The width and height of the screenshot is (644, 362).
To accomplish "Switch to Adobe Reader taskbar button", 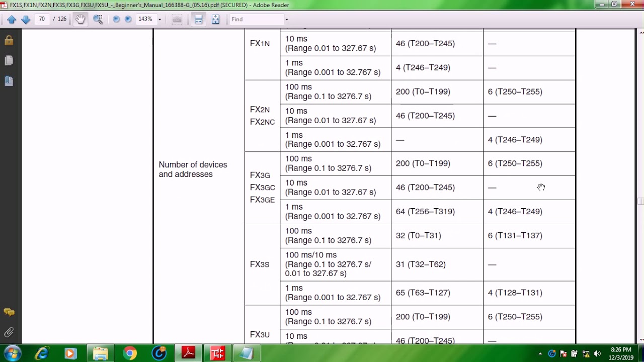I will [x=188, y=353].
